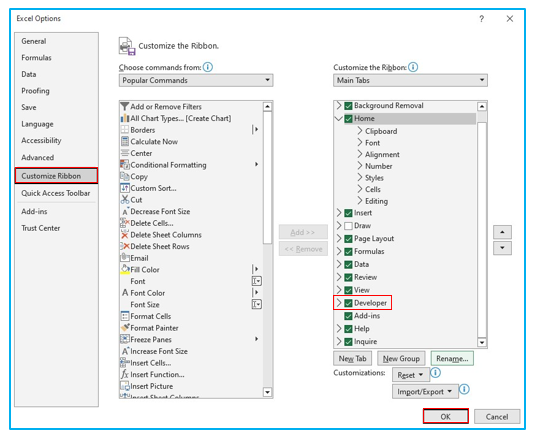This screenshot has height=441, width=537.
Task: Toggle the Review tab checkbox
Action: click(x=348, y=277)
